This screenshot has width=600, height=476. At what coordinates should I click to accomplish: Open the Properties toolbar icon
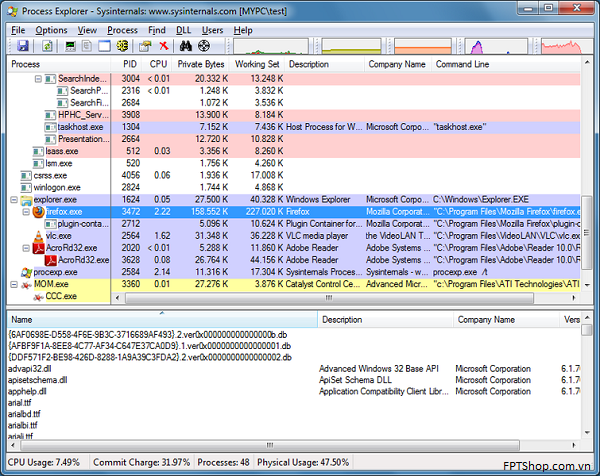pos(145,46)
